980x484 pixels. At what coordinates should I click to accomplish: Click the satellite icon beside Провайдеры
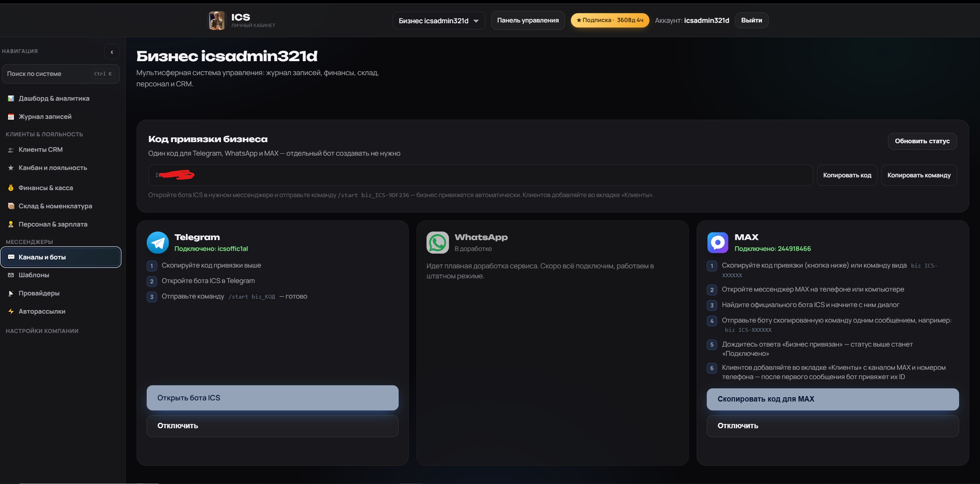[x=11, y=293]
